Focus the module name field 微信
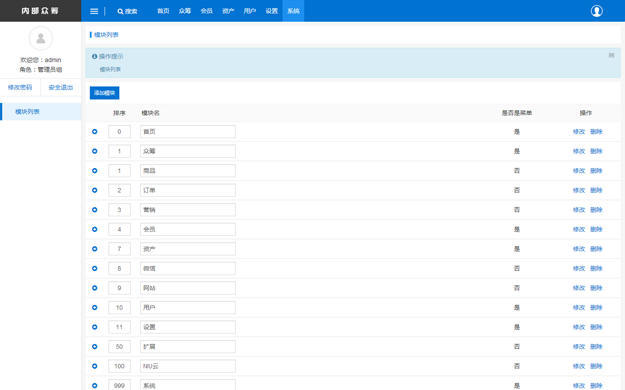This screenshot has width=625, height=390. coord(188,268)
